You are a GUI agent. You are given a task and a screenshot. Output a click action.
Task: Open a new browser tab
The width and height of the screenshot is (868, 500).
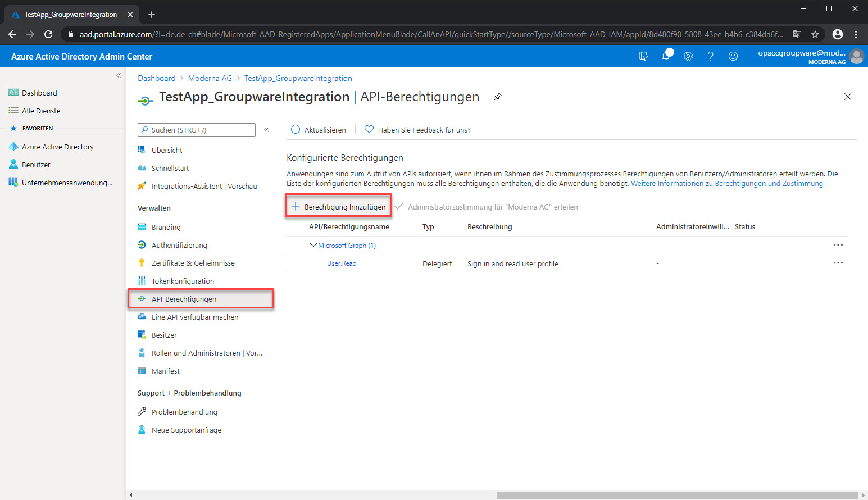coord(152,15)
